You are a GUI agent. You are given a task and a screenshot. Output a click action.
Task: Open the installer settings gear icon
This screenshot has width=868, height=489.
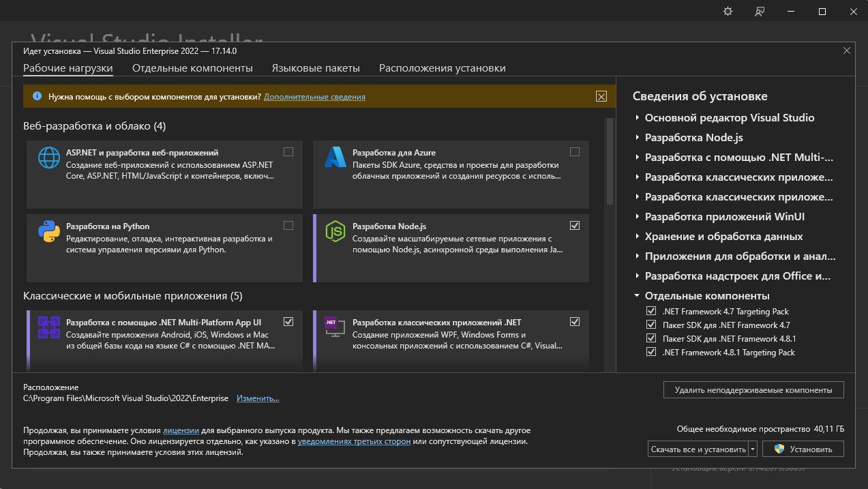[x=728, y=12]
